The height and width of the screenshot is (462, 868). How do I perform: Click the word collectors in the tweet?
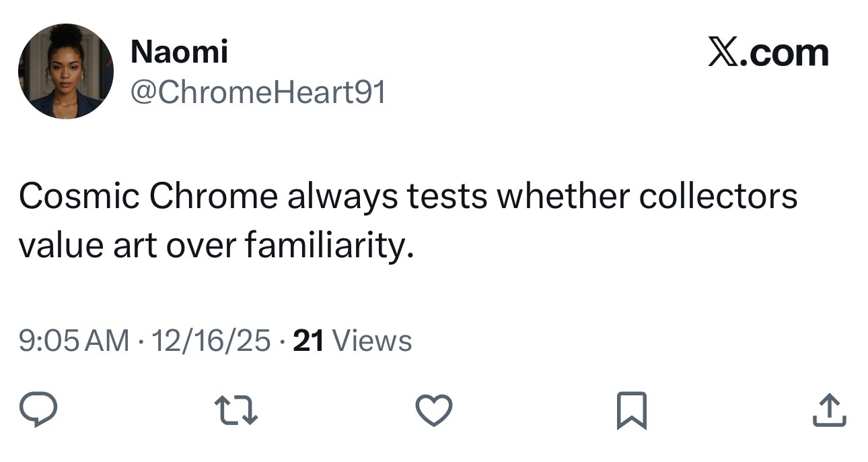click(717, 197)
